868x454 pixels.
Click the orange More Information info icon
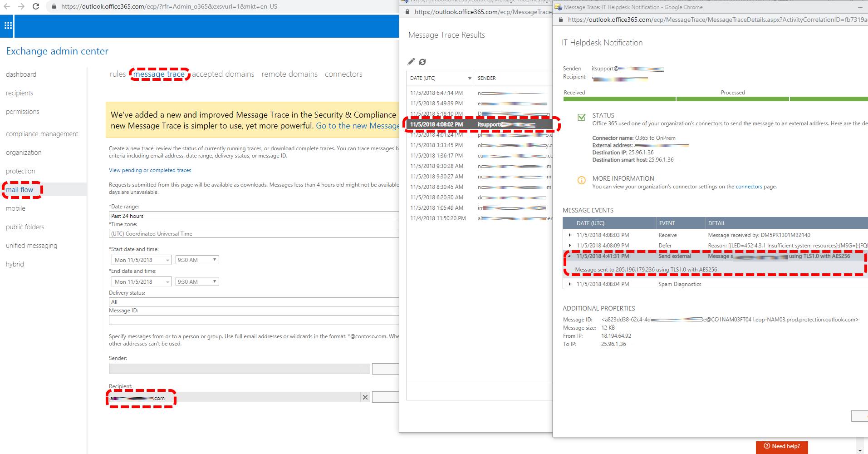click(581, 180)
